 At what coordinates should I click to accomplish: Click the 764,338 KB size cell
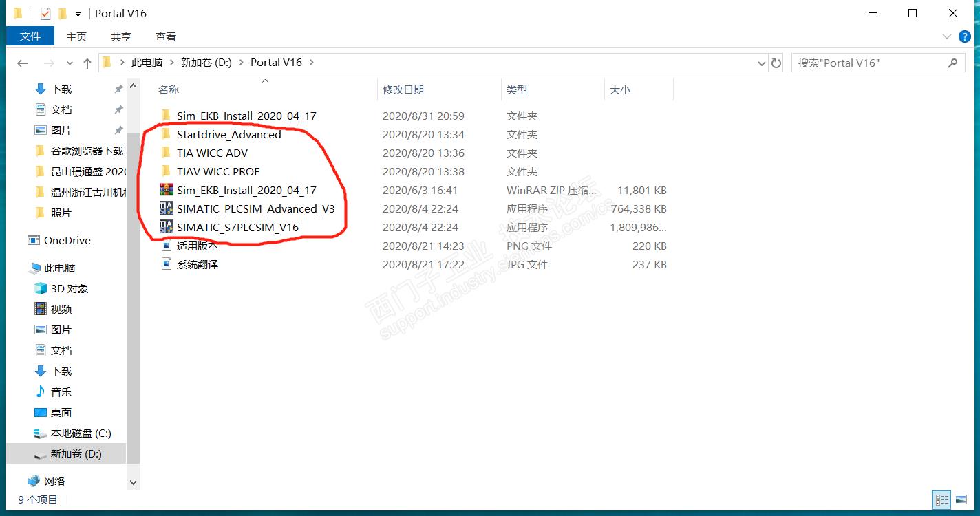point(639,208)
